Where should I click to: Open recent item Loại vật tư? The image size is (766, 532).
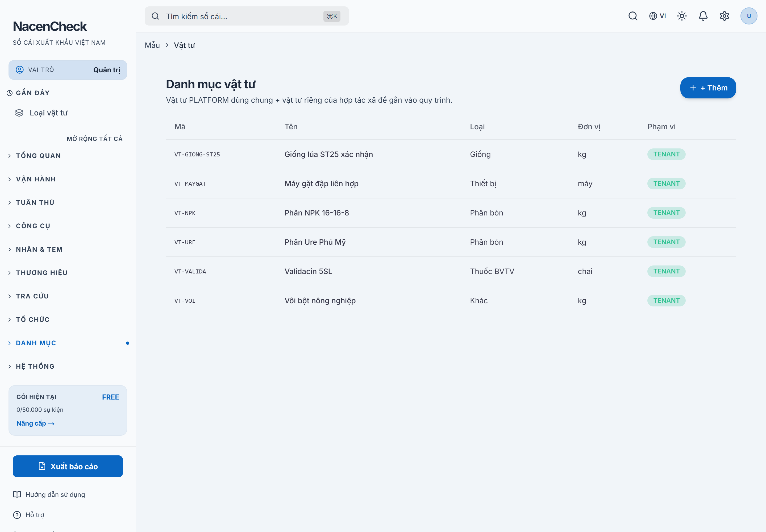click(x=68, y=113)
